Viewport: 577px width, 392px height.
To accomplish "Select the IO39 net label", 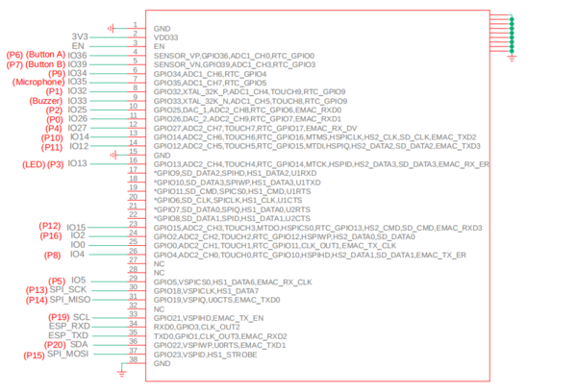I will [77, 64].
